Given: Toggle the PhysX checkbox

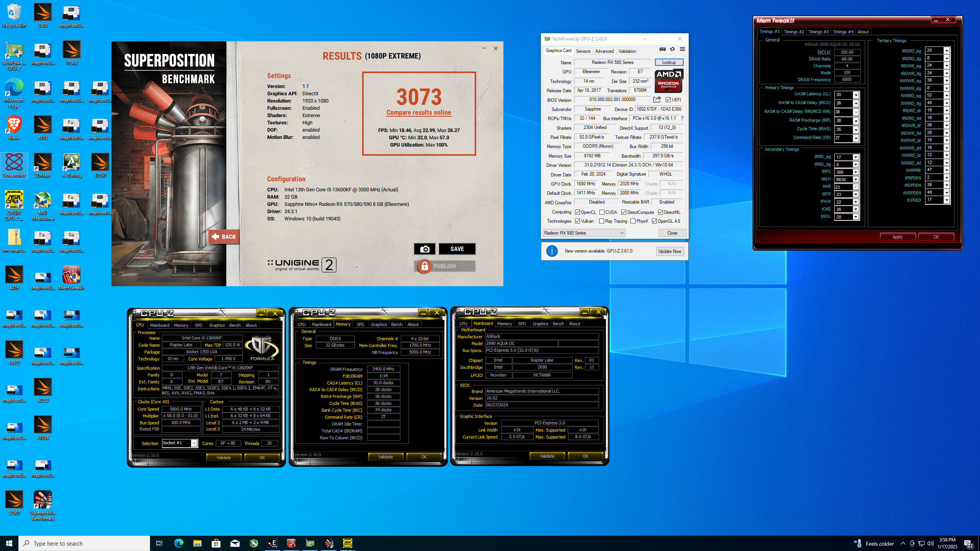Looking at the screenshot, I should 633,221.
